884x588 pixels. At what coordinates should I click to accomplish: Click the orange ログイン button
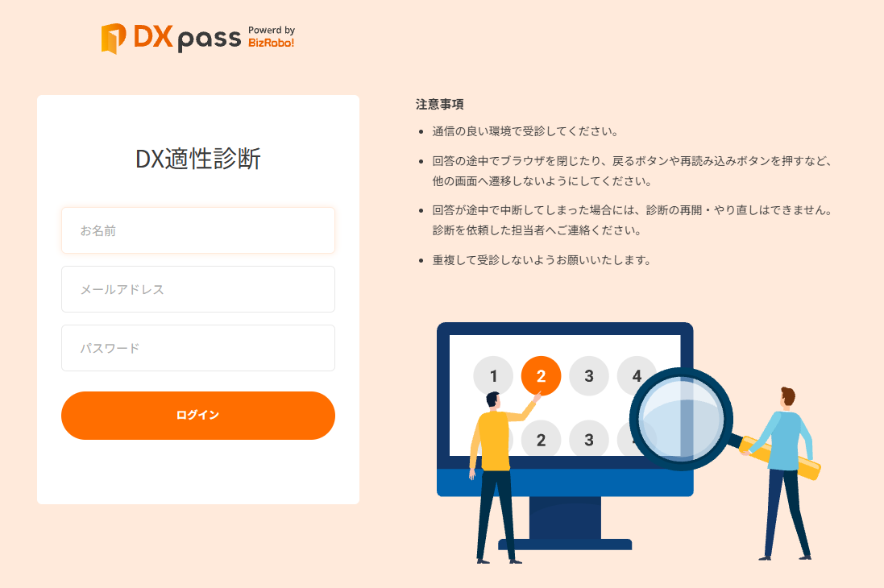(198, 416)
